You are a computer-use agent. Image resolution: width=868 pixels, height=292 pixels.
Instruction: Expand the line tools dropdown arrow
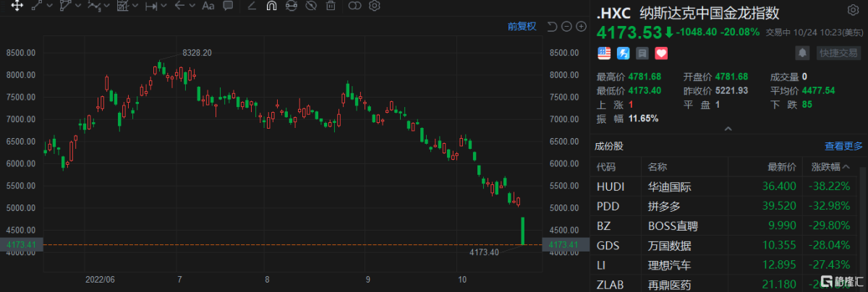point(49,6)
